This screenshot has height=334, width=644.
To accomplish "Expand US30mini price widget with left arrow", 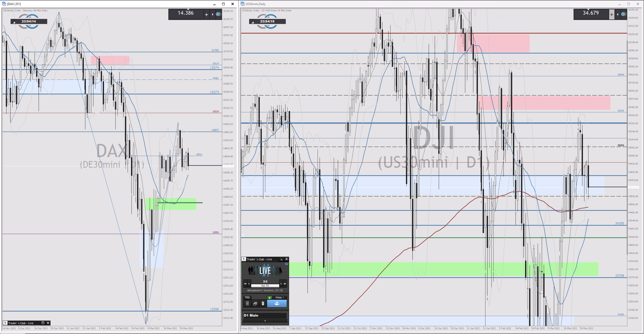I will point(618,15).
